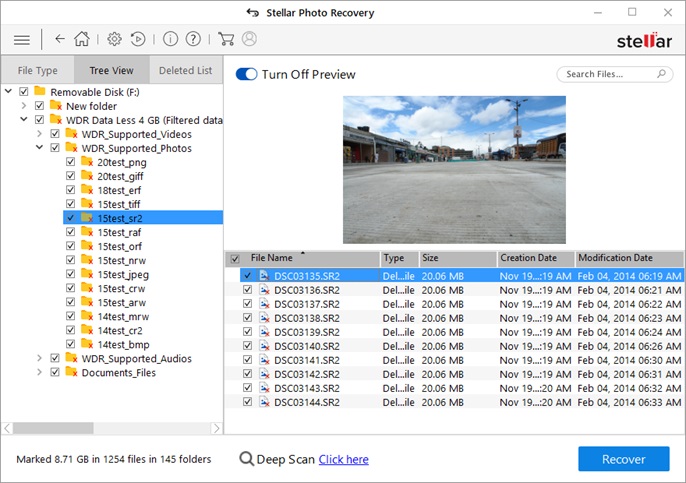Expand the WDR_Supported_Audios node
This screenshot has width=686, height=483.
click(39, 358)
